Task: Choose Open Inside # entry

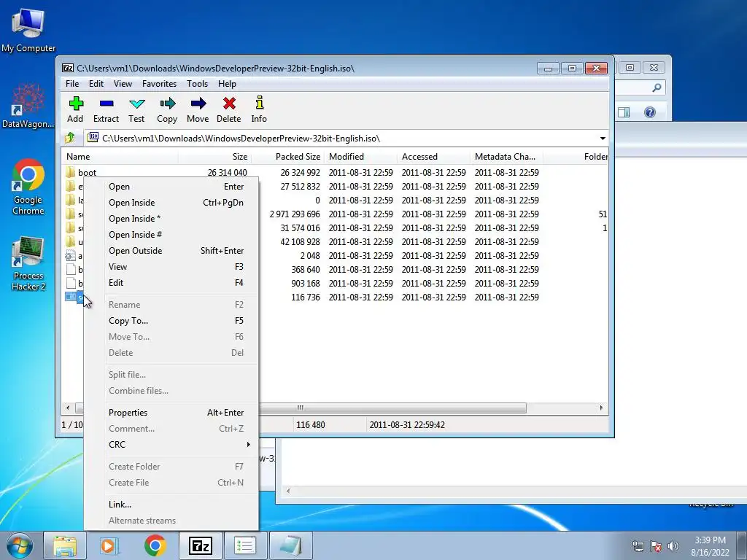Action: [x=171, y=235]
